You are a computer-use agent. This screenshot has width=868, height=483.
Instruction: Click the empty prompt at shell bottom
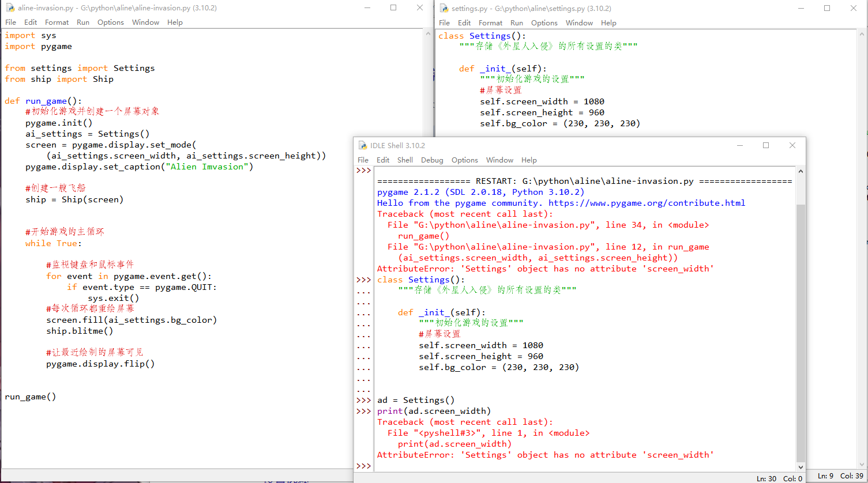(363, 466)
